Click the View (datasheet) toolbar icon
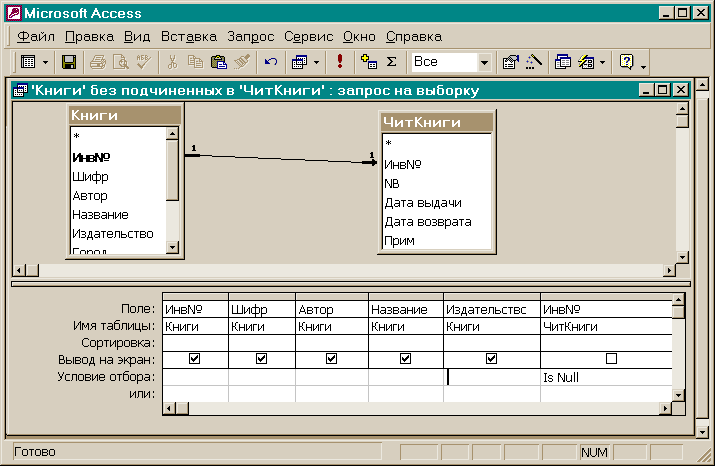The image size is (715, 466). 28,62
